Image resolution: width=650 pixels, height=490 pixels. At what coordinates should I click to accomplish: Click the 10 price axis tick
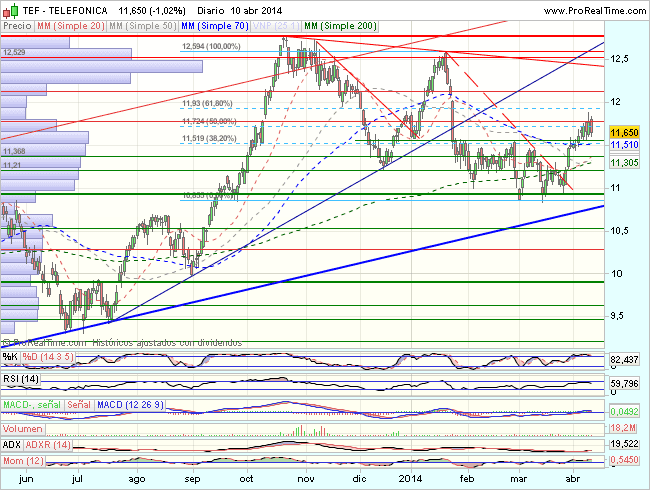pyautogui.click(x=616, y=274)
